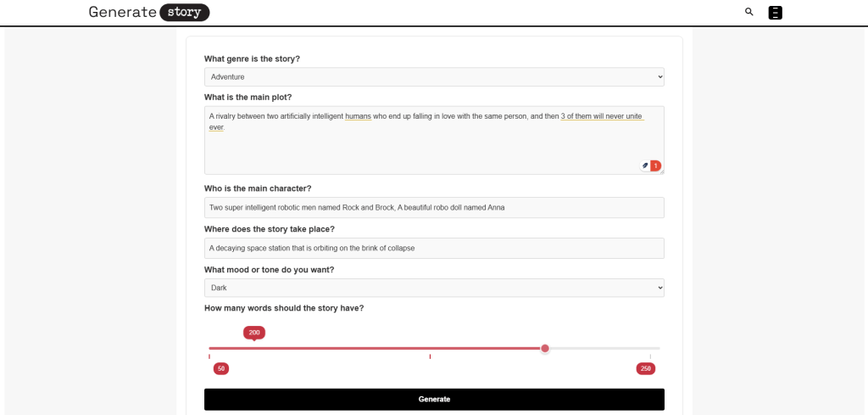Click the 50 minimum slider label
Screen dimensions: 868x415
[220, 368]
